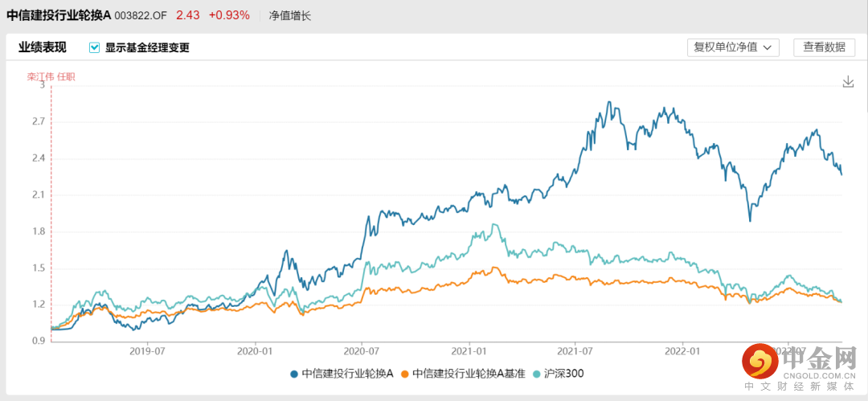Click blue legend dot for 中信建投行业轮换A
Image resolution: width=868 pixels, height=401 pixels.
point(295,374)
